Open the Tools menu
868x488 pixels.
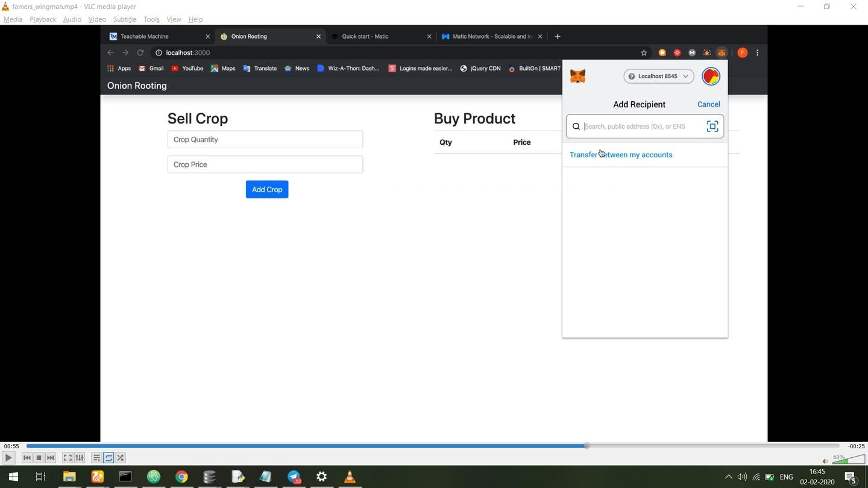point(151,19)
